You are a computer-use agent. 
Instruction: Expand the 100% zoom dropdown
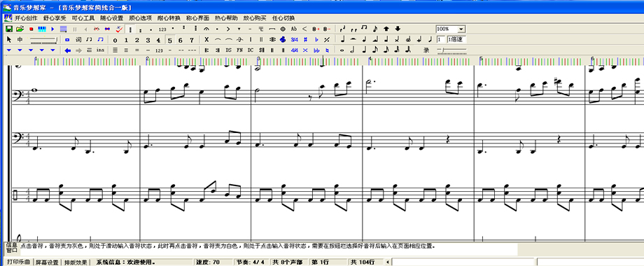point(461,29)
